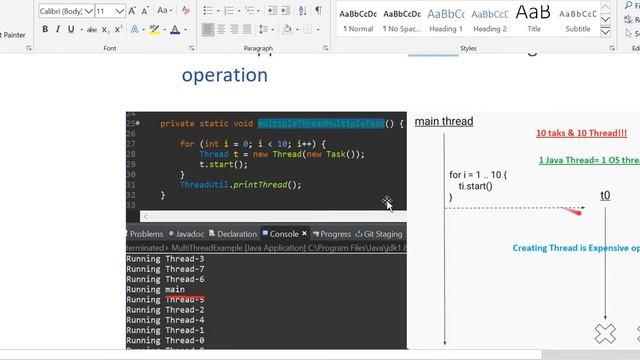The image size is (640, 360).
Task: Open numbering library dropdown arrow
Action: coord(239,11)
